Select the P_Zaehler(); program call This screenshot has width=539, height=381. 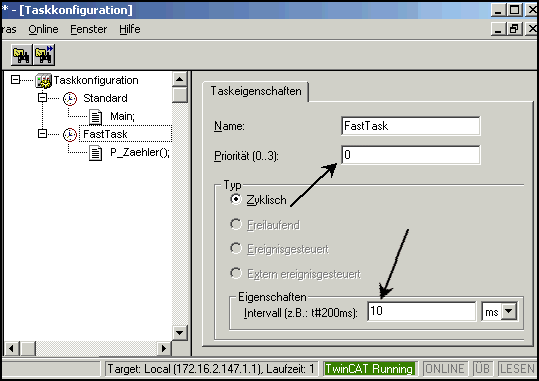[140, 152]
